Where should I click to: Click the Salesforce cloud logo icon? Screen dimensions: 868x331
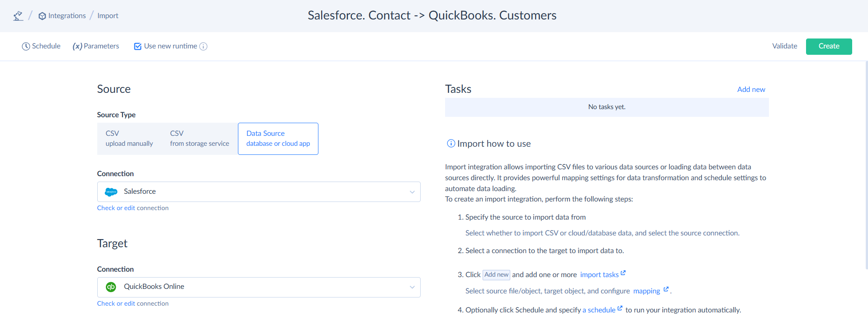(111, 192)
